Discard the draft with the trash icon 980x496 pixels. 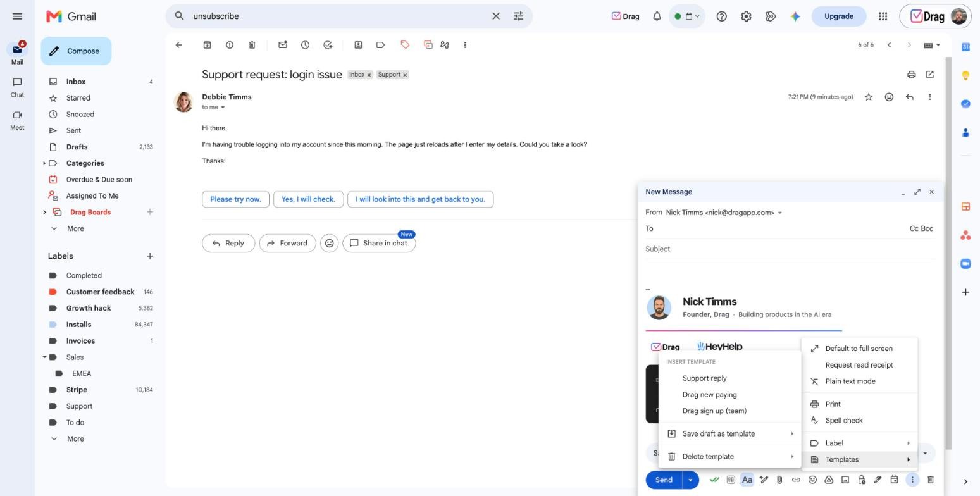(931, 480)
